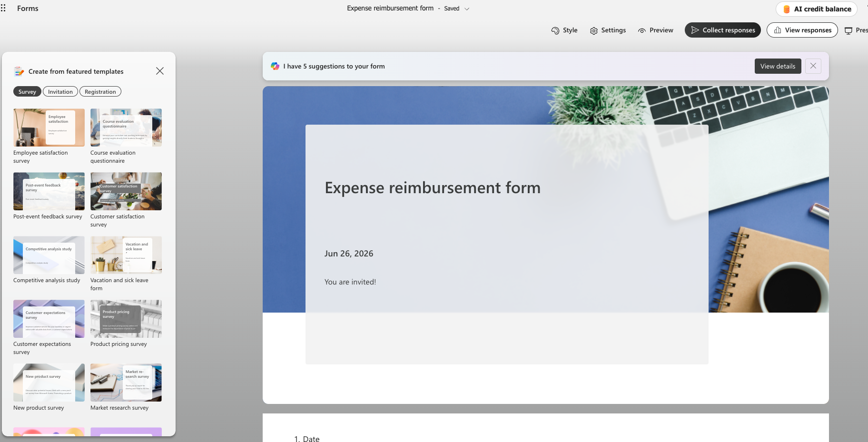Dismiss the suggestions banner
Screen dimensions: 868x442
[813, 66]
